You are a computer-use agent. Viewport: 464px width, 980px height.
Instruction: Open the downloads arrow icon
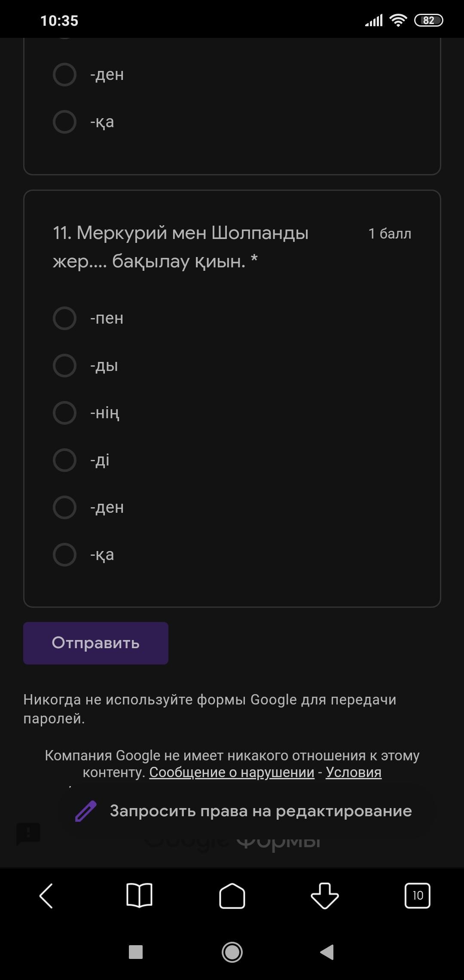click(325, 896)
